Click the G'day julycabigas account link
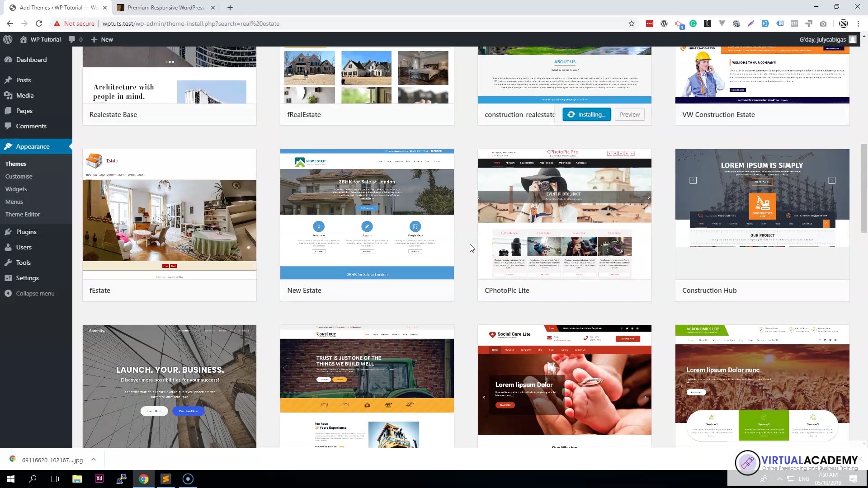The height and width of the screenshot is (488, 868). 827,39
